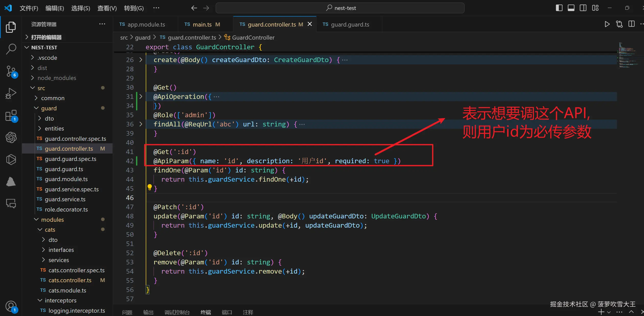The width and height of the screenshot is (644, 316).
Task: Click the 终端 panel tab
Action: tap(205, 312)
